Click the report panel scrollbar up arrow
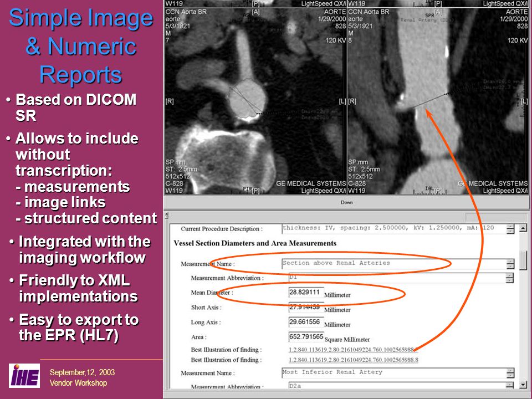Image resolution: width=532 pixels, height=399 pixels. click(523, 228)
